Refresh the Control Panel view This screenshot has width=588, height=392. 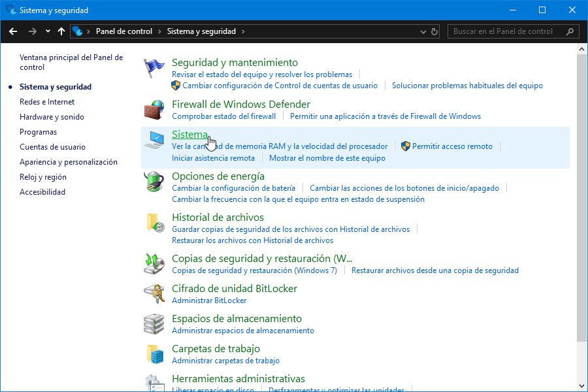coord(434,31)
